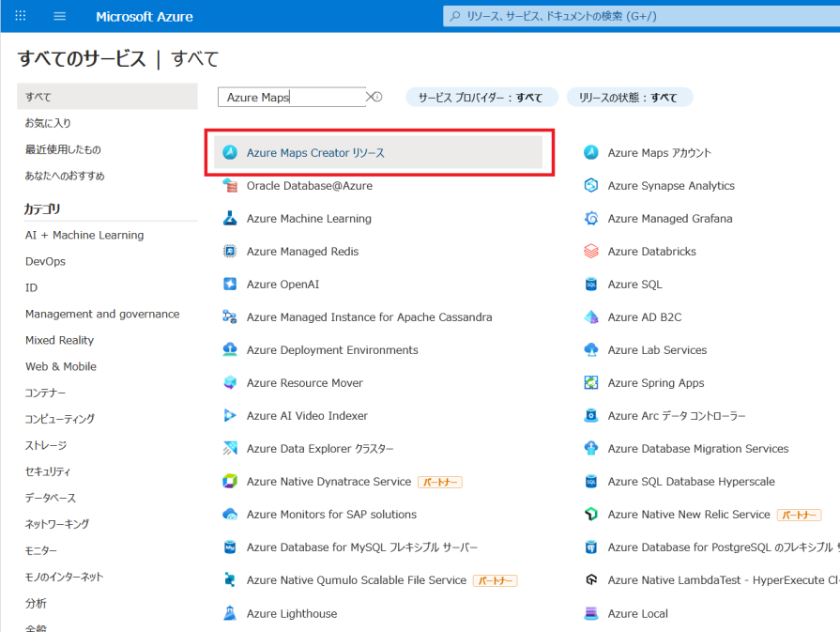Choose the Web & Mobile category
840x632 pixels.
pyautogui.click(x=60, y=366)
